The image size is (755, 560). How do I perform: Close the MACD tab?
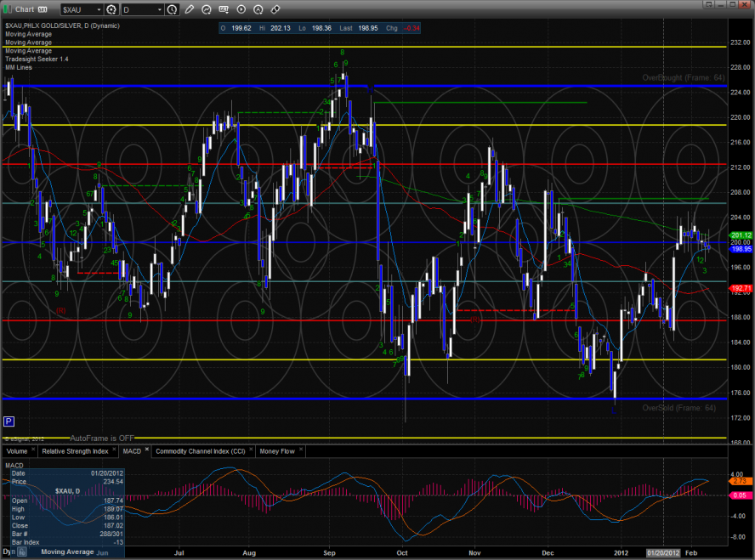147,450
